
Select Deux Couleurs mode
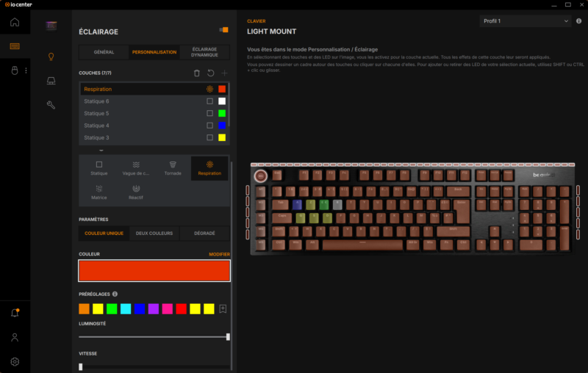point(154,233)
